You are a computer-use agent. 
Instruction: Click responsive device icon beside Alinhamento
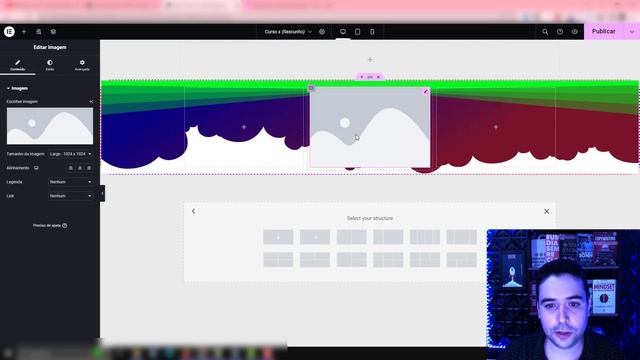click(36, 168)
